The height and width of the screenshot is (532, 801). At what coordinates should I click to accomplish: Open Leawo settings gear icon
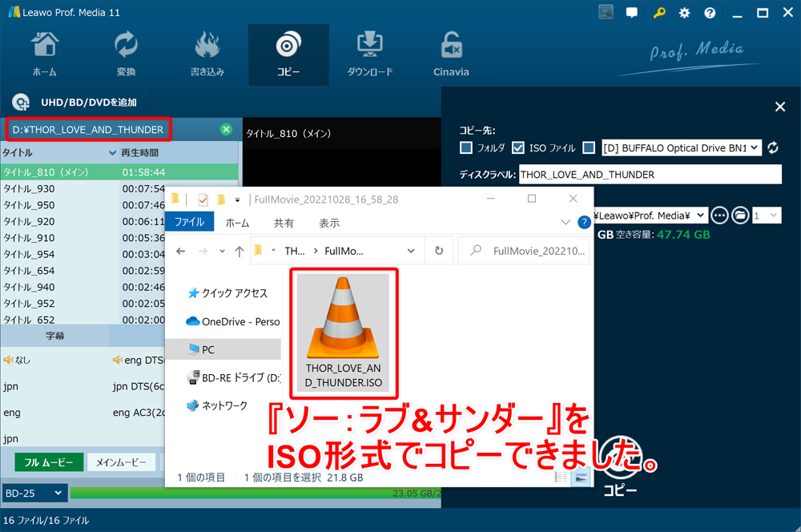pos(684,13)
